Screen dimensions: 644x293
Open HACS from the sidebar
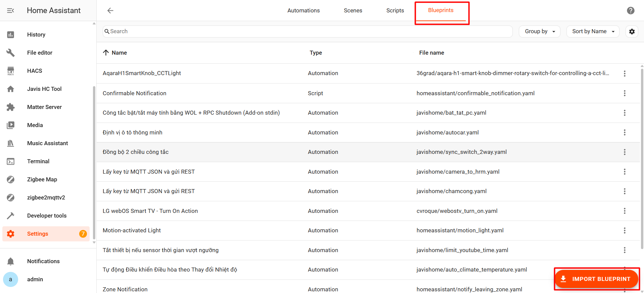[35, 71]
